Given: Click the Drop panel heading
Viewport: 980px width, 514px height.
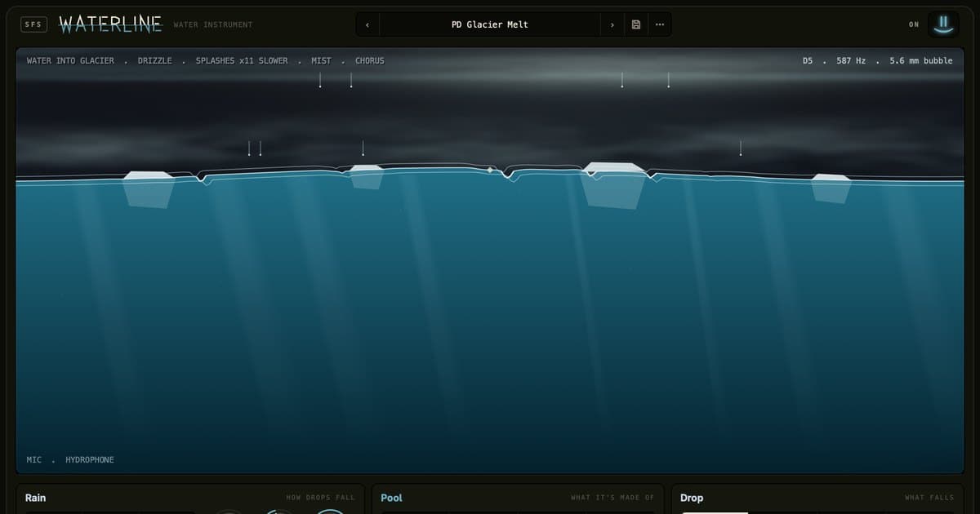Looking at the screenshot, I should [x=692, y=498].
